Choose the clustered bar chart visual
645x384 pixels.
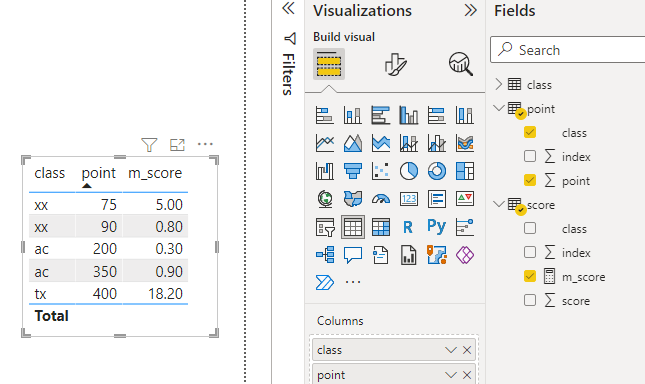coord(381,115)
